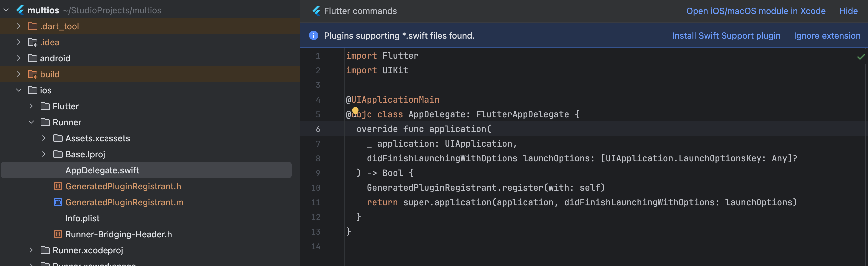Collapse the ios folder

pyautogui.click(x=19, y=90)
